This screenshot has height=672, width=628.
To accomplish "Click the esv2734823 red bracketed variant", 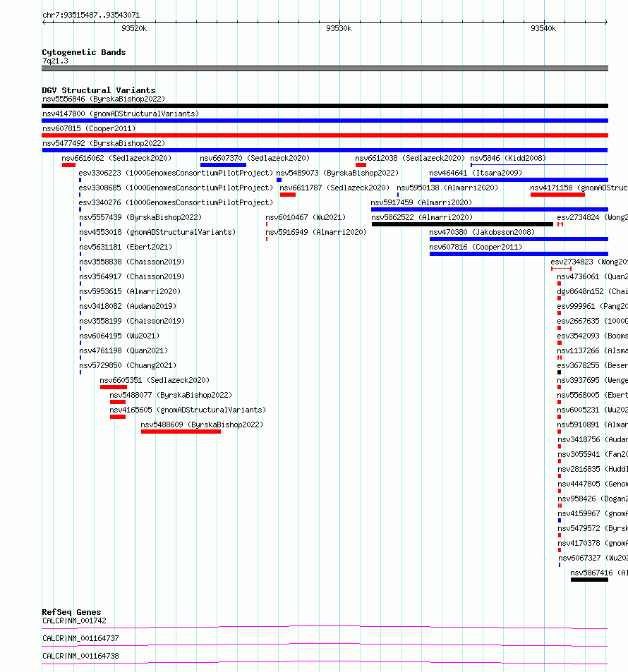I will tap(561, 269).
